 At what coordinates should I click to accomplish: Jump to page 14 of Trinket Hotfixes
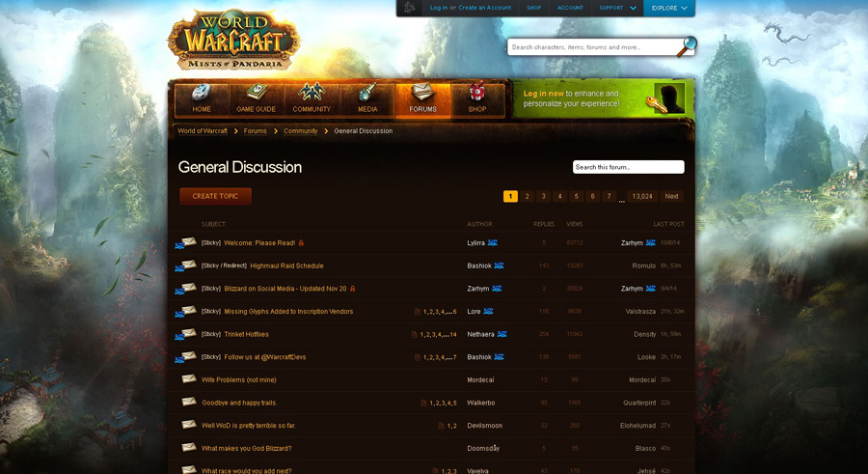coord(453,334)
